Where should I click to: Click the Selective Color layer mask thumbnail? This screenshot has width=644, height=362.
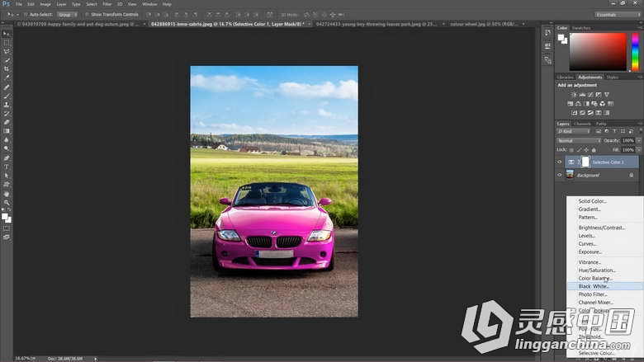coord(585,162)
